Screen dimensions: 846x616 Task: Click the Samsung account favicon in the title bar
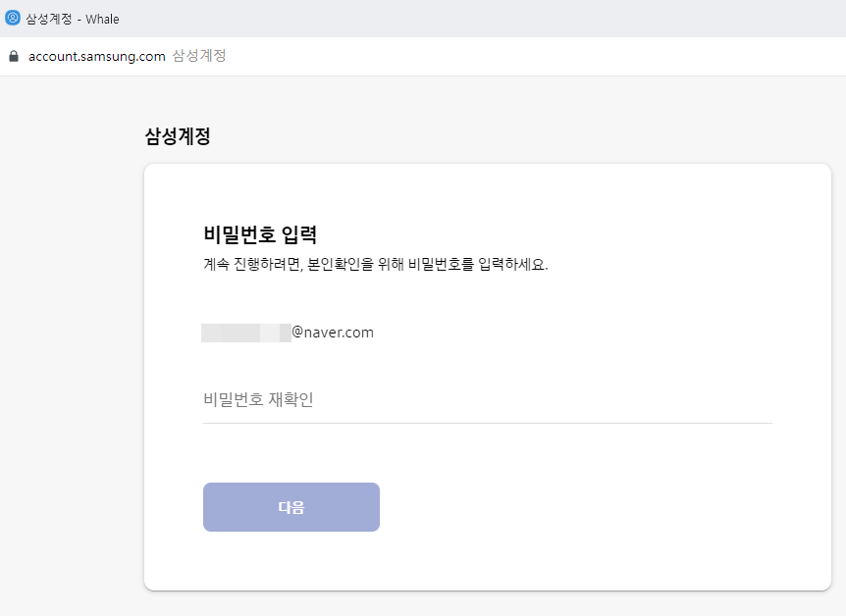13,18
